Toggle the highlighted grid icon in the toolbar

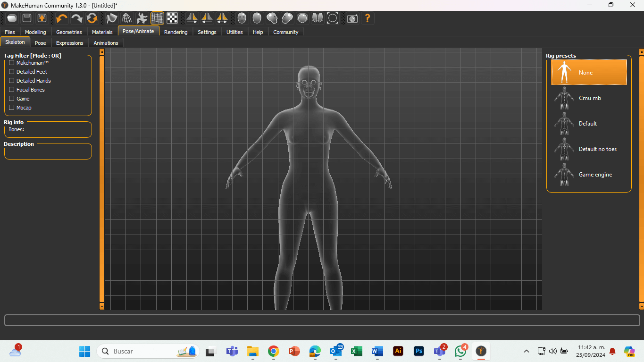[x=157, y=18]
